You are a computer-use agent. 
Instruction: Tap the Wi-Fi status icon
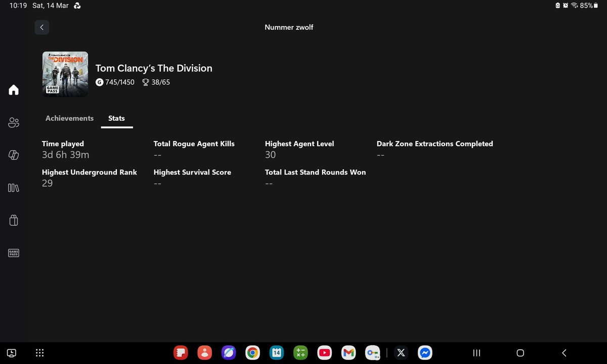pyautogui.click(x=574, y=6)
